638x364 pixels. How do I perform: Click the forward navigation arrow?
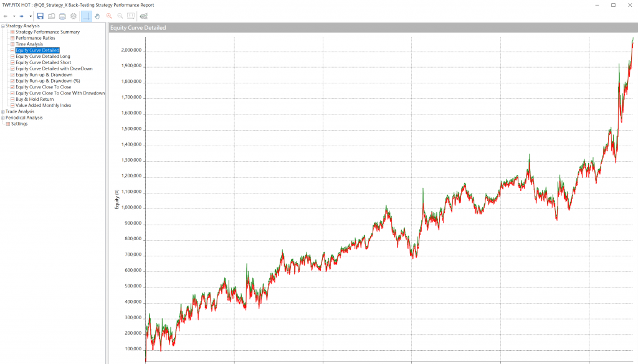click(x=22, y=16)
